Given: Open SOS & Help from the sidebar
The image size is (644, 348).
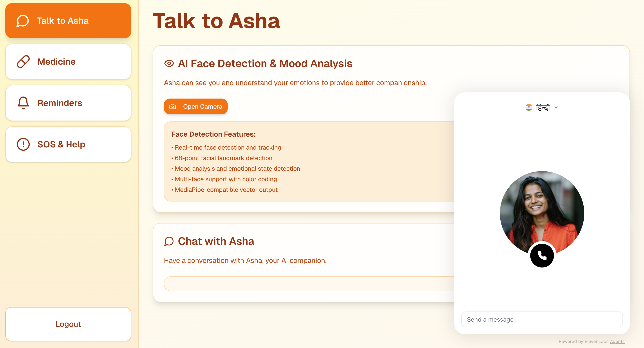Looking at the screenshot, I should coord(68,144).
